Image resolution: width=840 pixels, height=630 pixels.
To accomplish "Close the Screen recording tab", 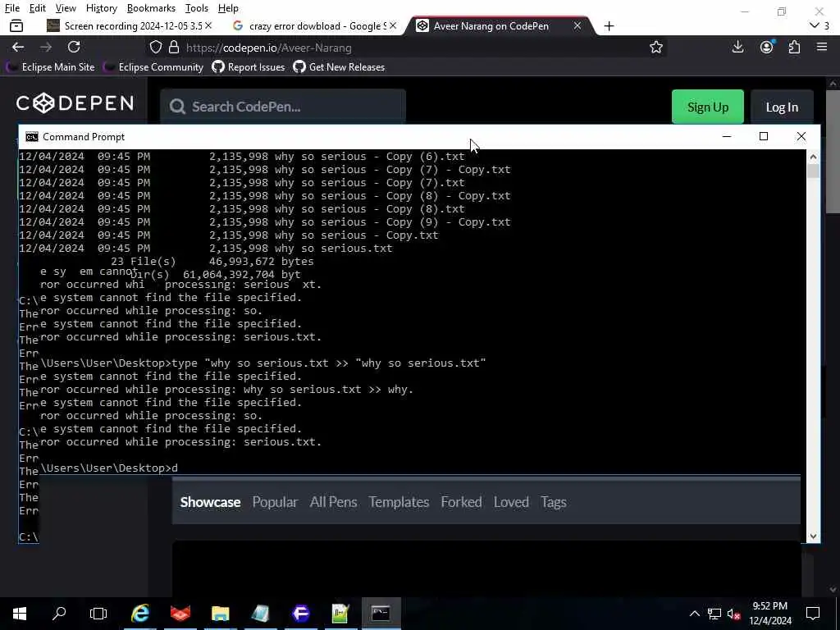I will 208,25.
